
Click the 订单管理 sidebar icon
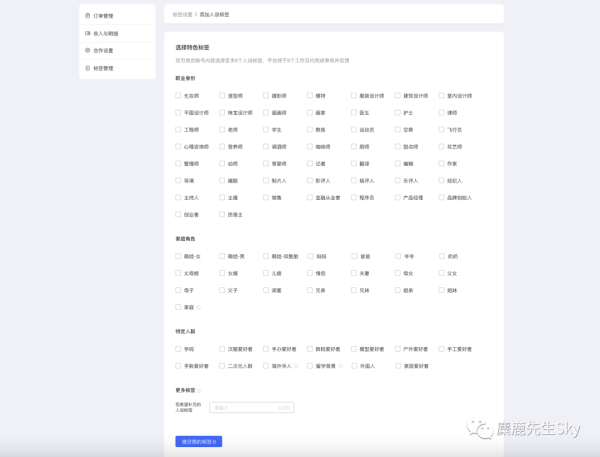[88, 16]
